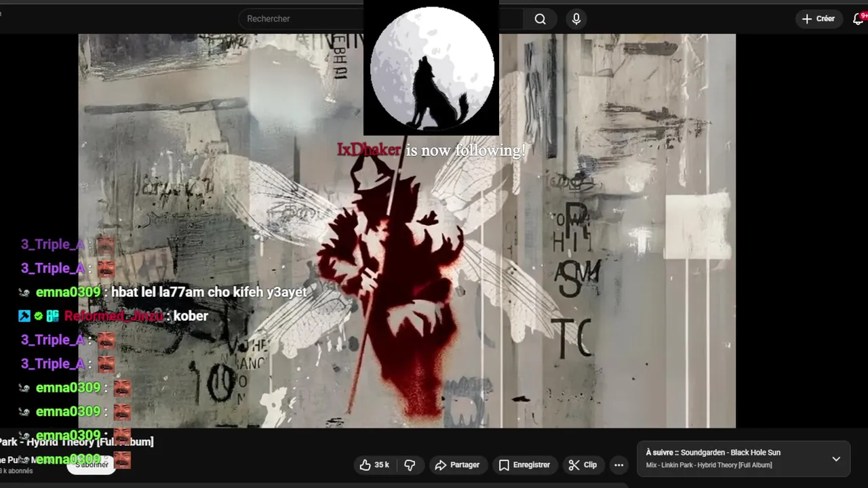This screenshot has height=488, width=868.
Task: Click the skull badge beside emna0309's hbat message
Action: point(24,292)
